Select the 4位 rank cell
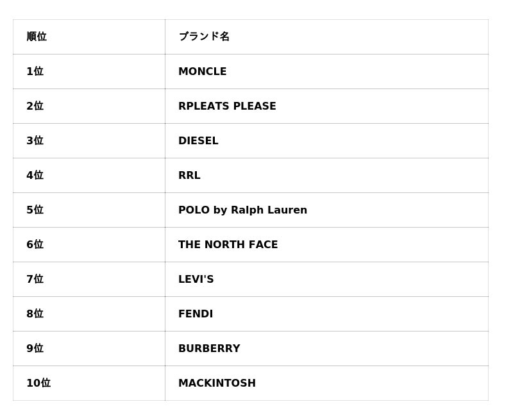 [x=35, y=176]
